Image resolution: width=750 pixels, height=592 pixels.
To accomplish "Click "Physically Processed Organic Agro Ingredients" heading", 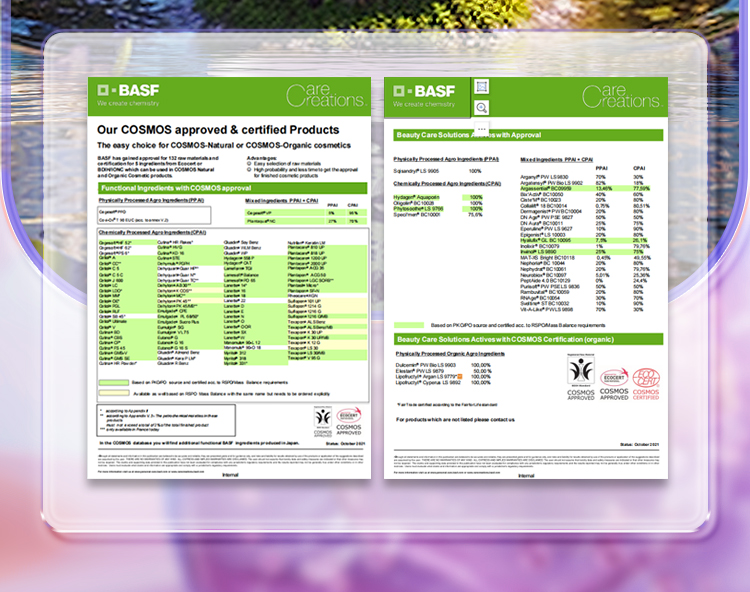I will [450, 354].
